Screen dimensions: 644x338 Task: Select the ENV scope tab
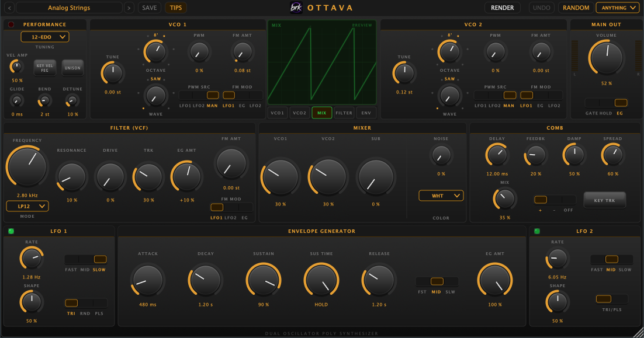click(366, 113)
